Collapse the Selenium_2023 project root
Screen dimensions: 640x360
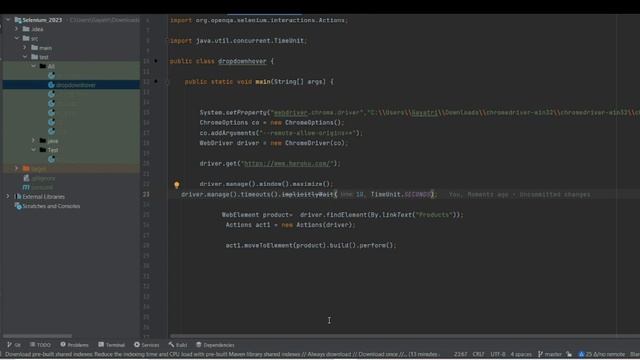pos(8,20)
